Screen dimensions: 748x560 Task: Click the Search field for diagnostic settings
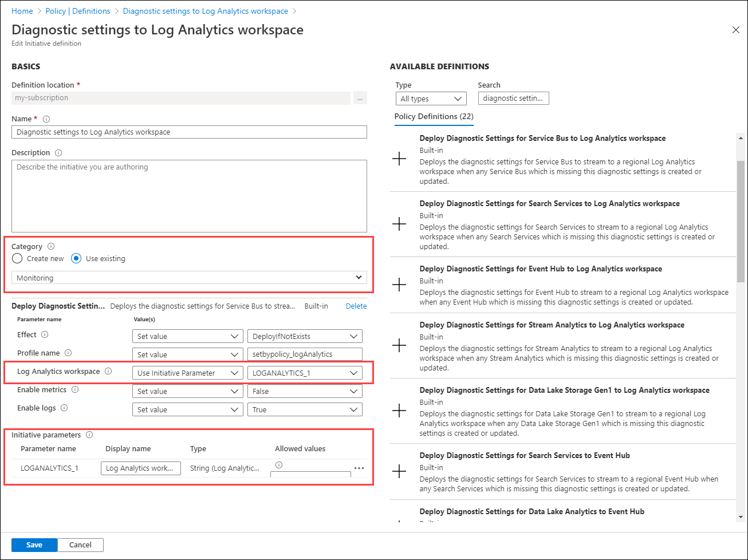point(513,98)
